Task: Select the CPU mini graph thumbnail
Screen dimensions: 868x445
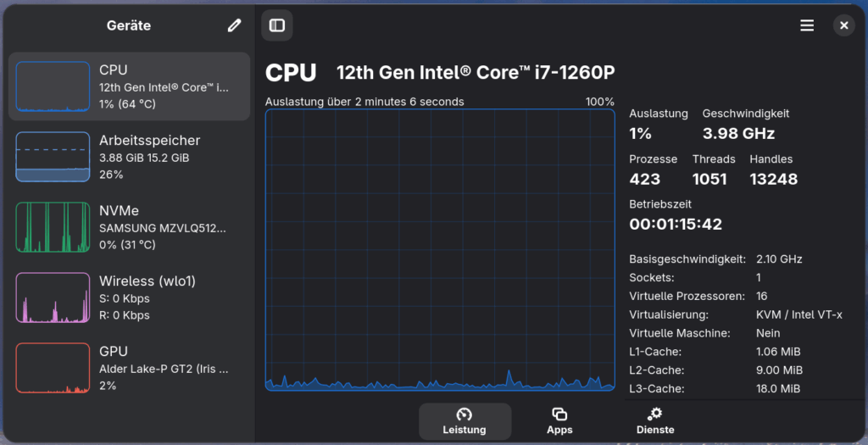Action: click(53, 86)
